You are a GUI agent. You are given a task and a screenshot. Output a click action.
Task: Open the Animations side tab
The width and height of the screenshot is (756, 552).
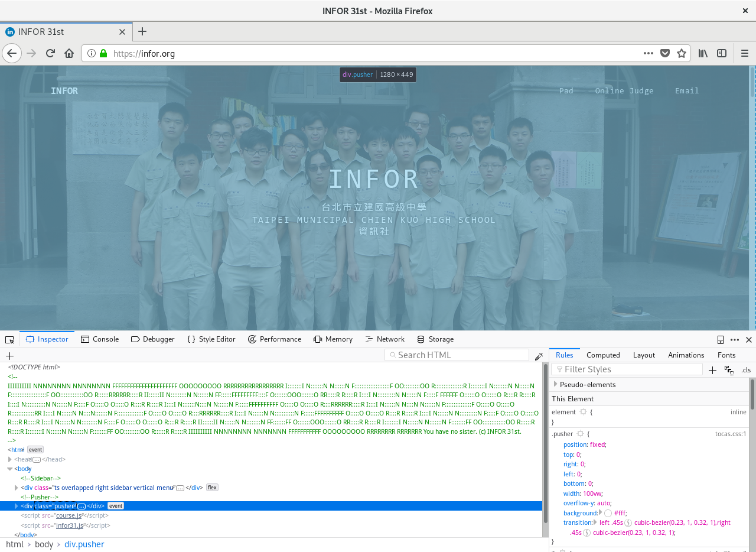686,355
